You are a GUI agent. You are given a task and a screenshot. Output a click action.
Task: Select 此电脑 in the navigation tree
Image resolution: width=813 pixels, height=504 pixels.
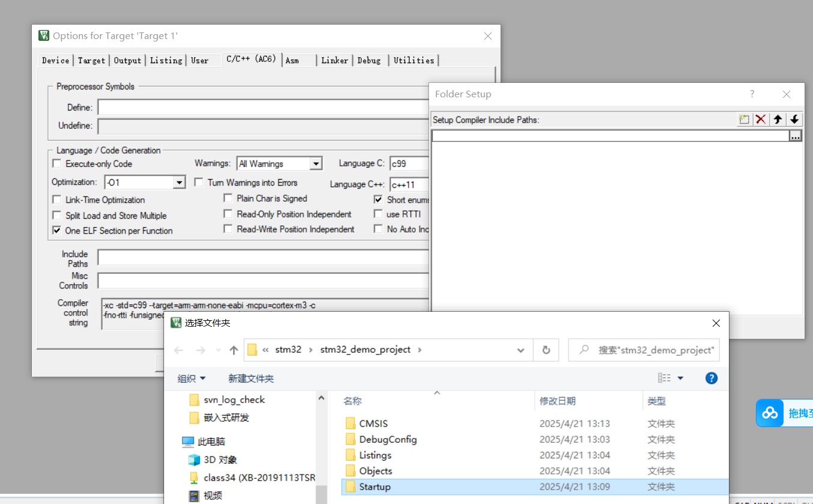[211, 442]
